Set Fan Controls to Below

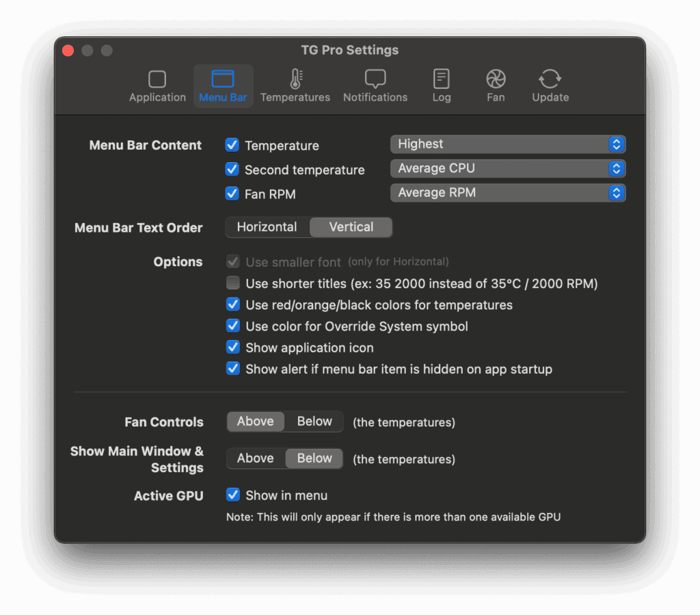314,421
